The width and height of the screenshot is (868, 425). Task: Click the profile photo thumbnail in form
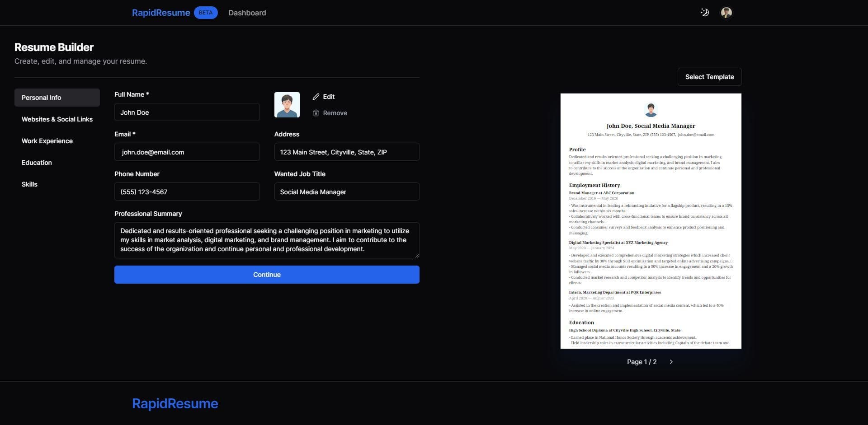point(287,105)
